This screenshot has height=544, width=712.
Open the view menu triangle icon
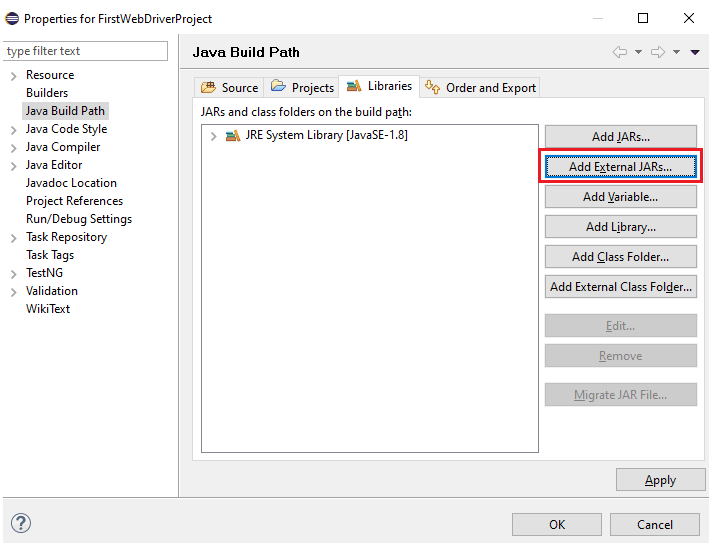[695, 52]
